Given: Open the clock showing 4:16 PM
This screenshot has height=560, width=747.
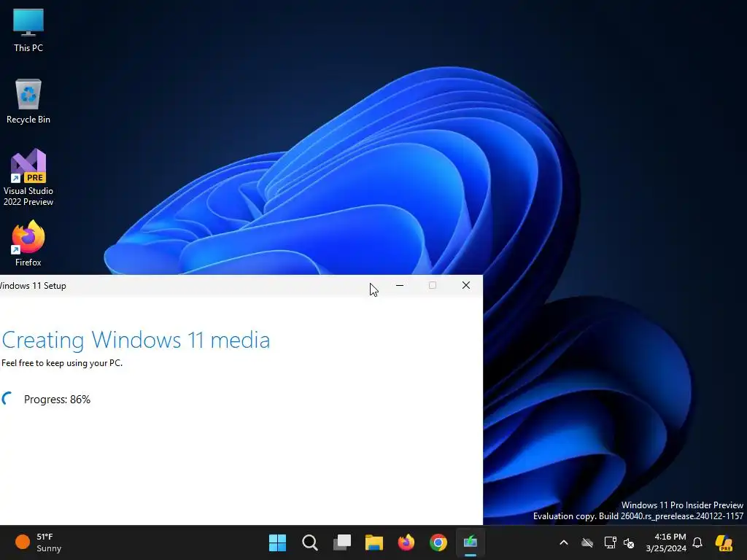Looking at the screenshot, I should [666, 542].
